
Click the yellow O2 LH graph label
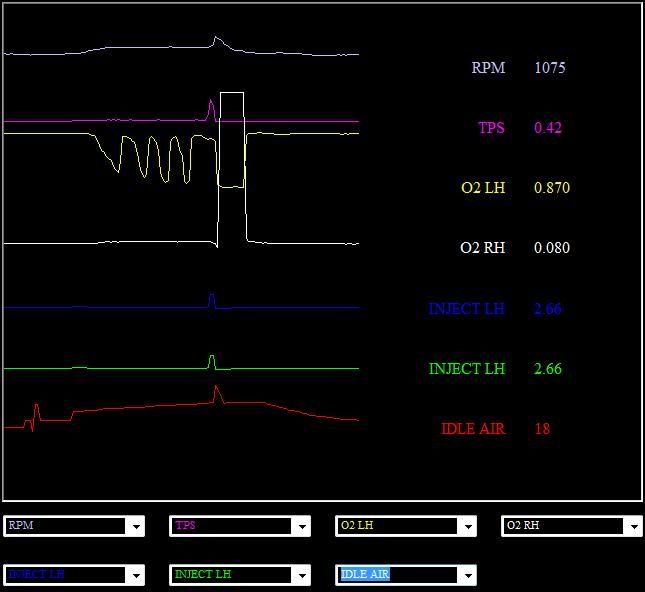(x=483, y=188)
